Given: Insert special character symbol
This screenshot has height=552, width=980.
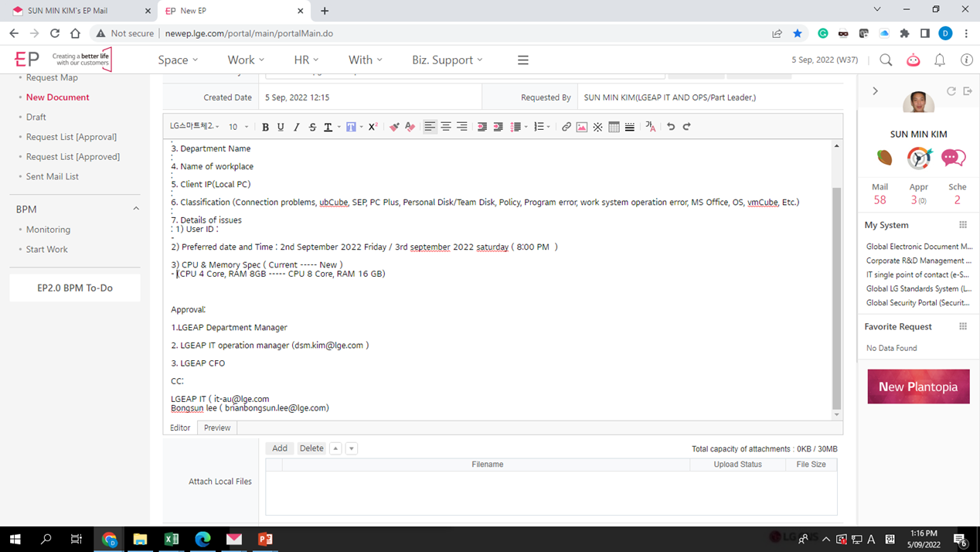Looking at the screenshot, I should (x=597, y=127).
